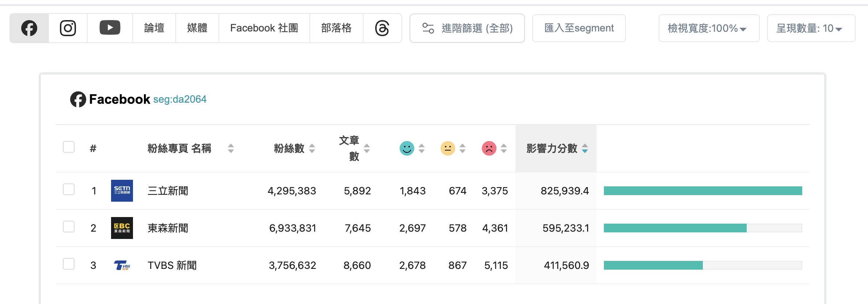Click 三立新聞 influence score bar
The width and height of the screenshot is (868, 304).
pyautogui.click(x=703, y=191)
